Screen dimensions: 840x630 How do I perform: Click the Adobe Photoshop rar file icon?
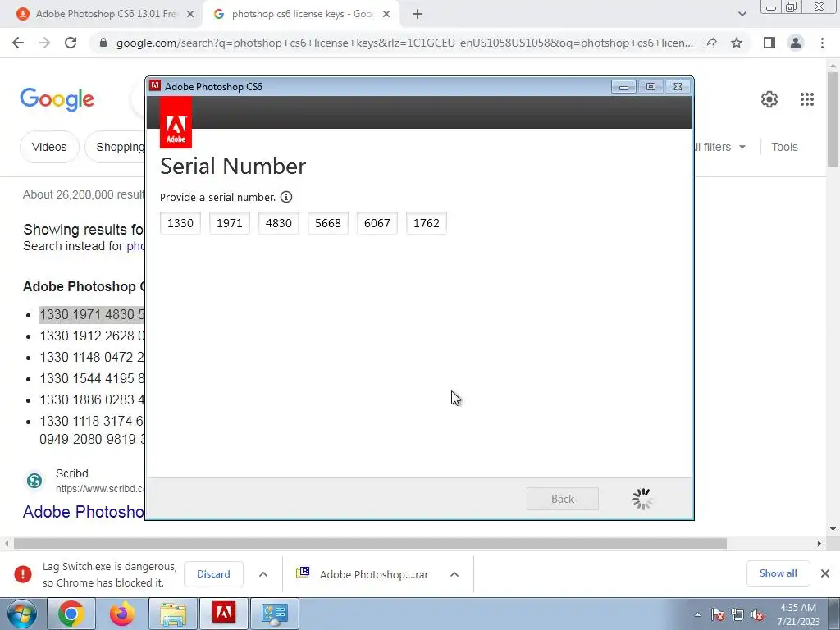tap(303, 573)
